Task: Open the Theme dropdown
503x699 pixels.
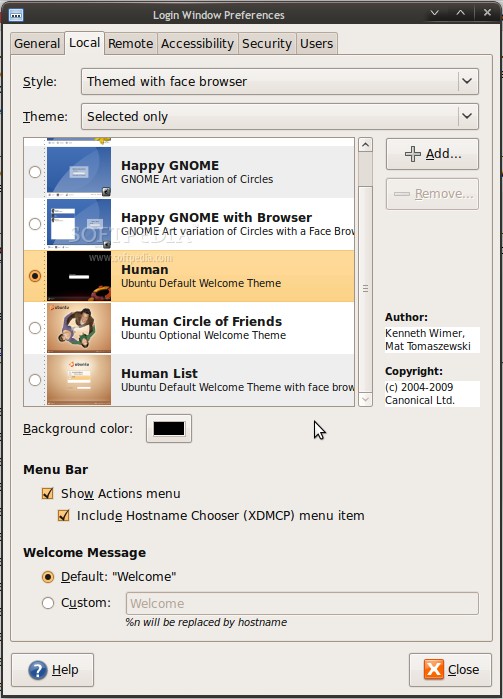Action: click(280, 116)
